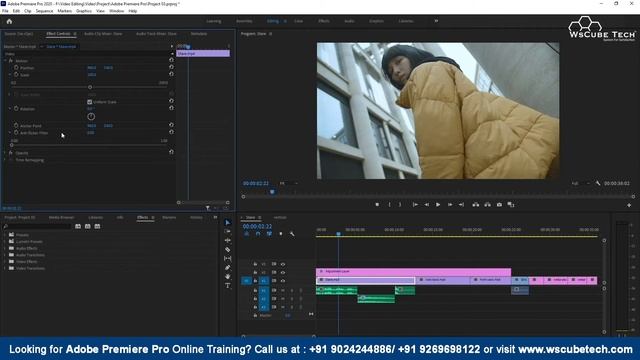
Task: Go to In point
Action: tap(415, 204)
